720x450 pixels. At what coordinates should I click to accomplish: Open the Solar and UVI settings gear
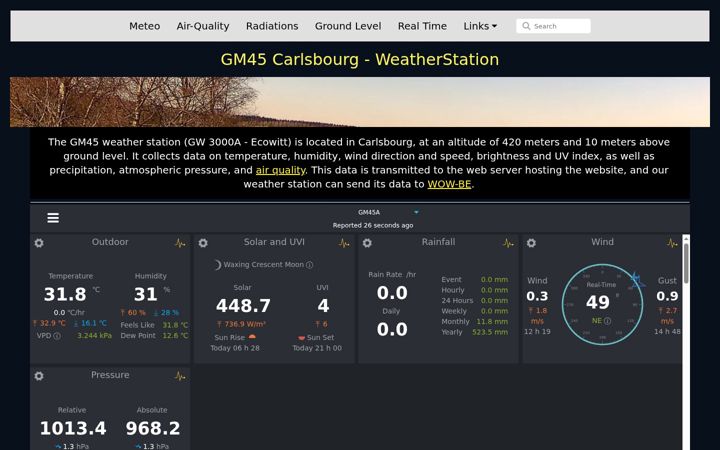pyautogui.click(x=203, y=243)
